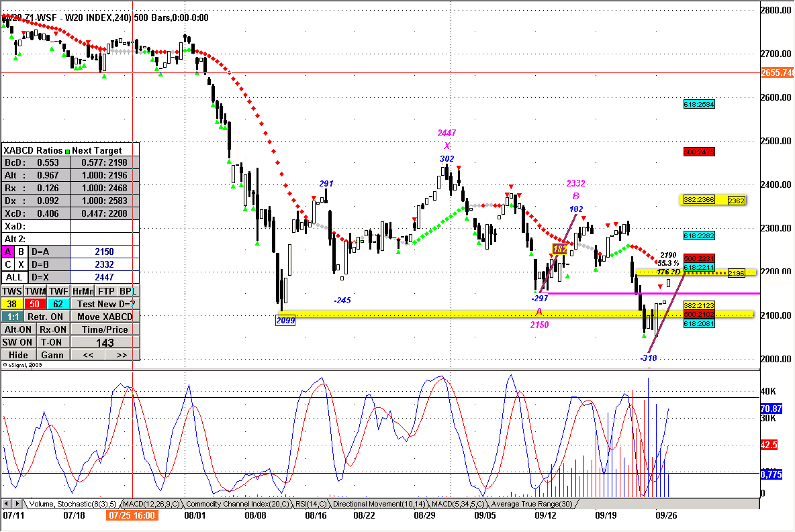
Task: Click the Move XABCD button
Action: click(105, 317)
